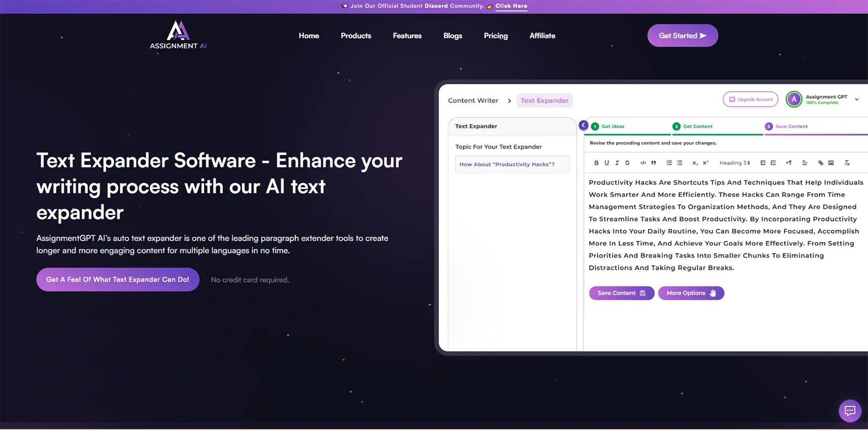Image resolution: width=868 pixels, height=430 pixels.
Task: Select the Get Content step tab
Action: [x=693, y=126]
